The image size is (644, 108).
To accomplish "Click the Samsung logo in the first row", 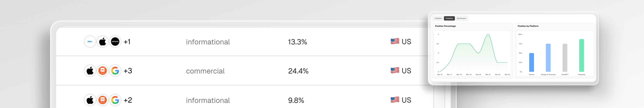I will pos(115,42).
